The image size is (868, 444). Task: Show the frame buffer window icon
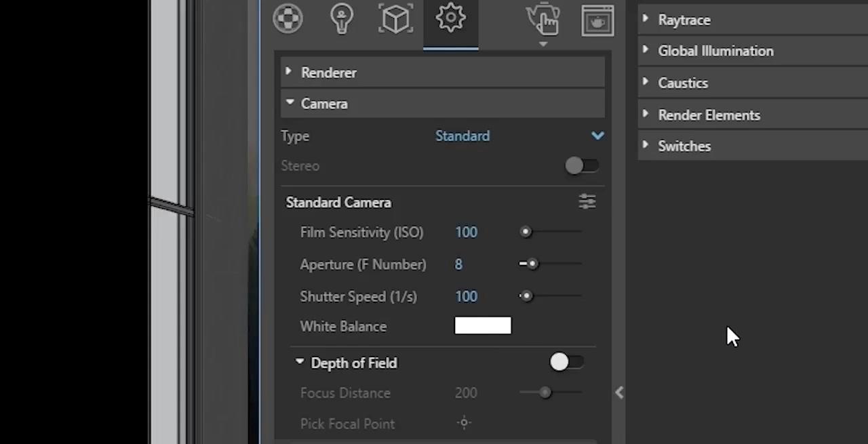[x=597, y=20]
